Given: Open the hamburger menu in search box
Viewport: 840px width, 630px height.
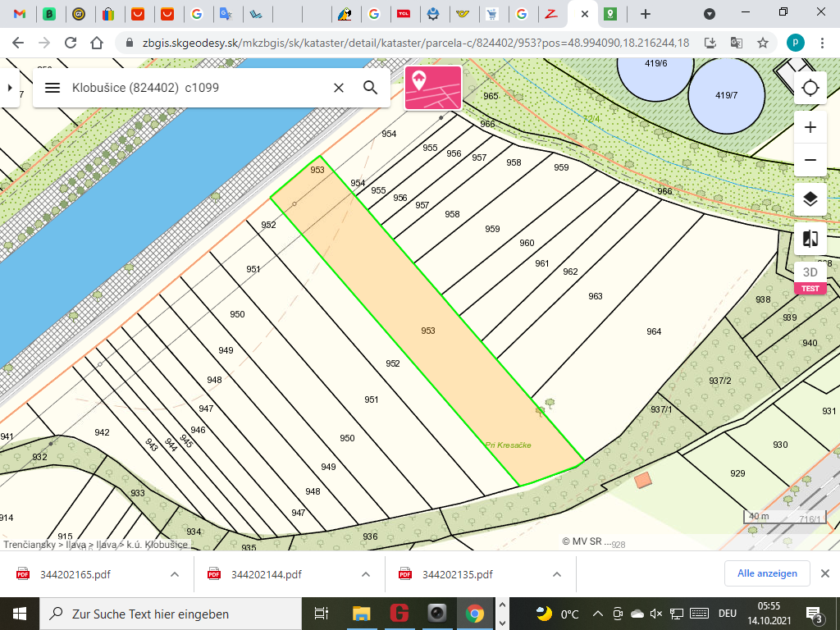Looking at the screenshot, I should pos(52,88).
